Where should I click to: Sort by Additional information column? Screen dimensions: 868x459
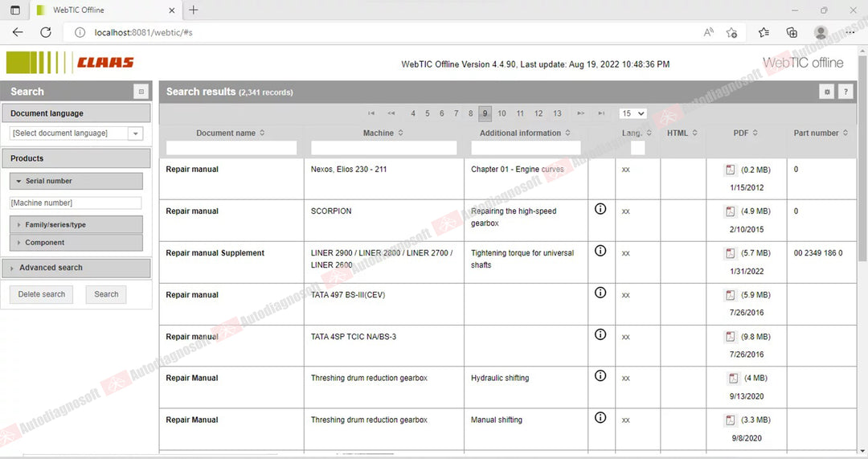tap(567, 133)
